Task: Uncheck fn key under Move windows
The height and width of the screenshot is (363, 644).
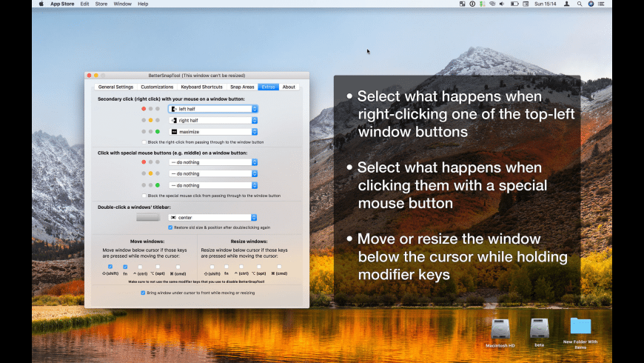Action: point(125,267)
